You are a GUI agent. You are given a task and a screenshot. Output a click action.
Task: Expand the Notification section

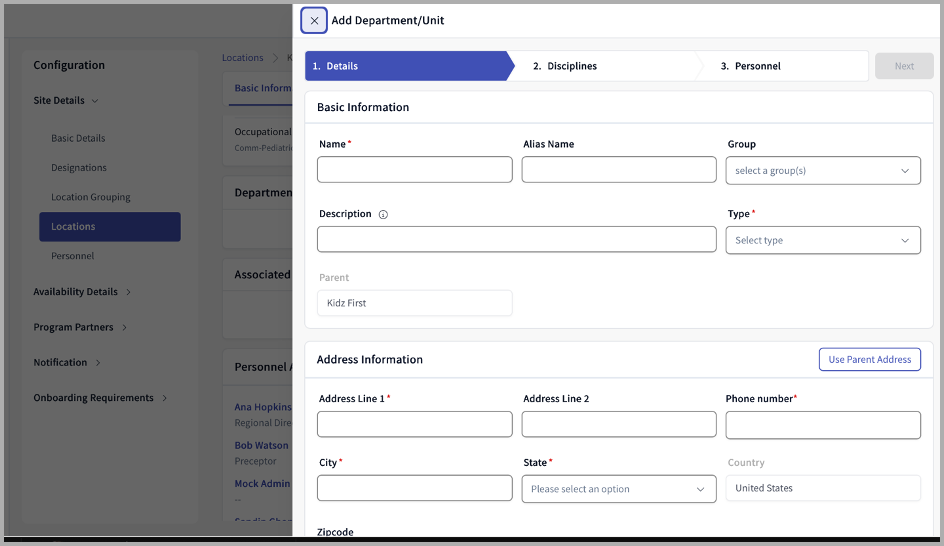point(67,362)
